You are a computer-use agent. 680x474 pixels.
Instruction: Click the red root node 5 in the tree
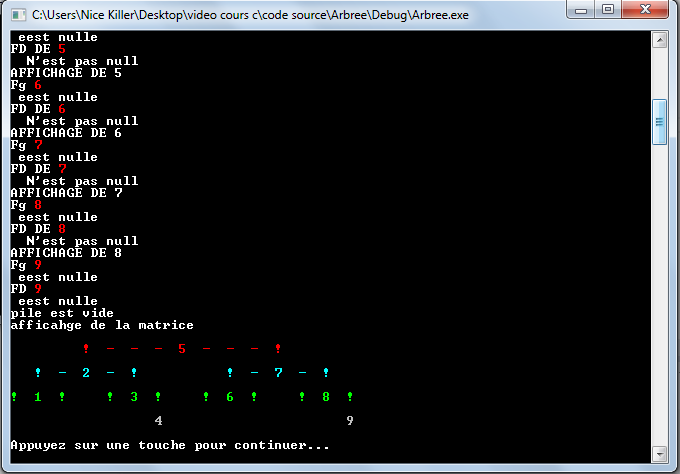(182, 349)
